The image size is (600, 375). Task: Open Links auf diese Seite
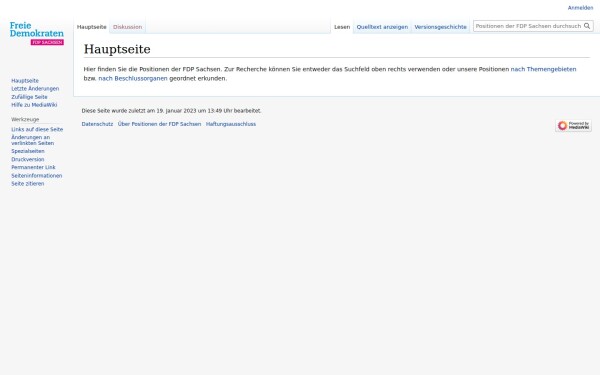point(37,129)
